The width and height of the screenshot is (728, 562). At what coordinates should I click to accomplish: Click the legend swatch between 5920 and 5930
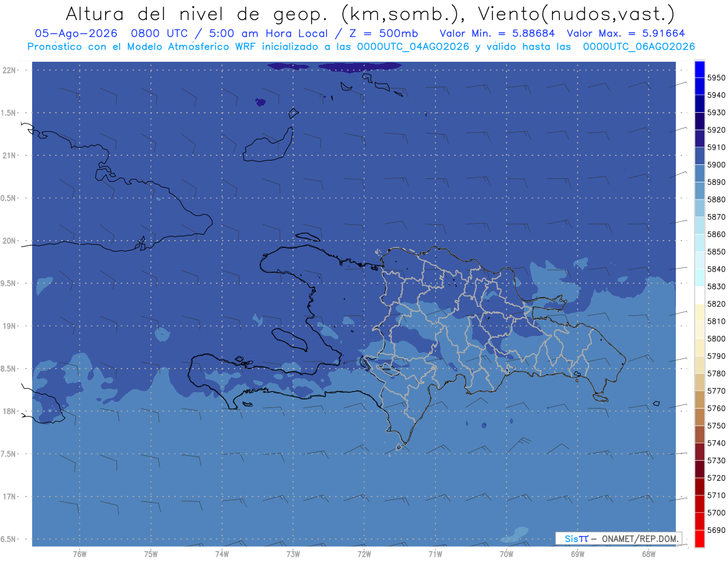[x=699, y=121]
